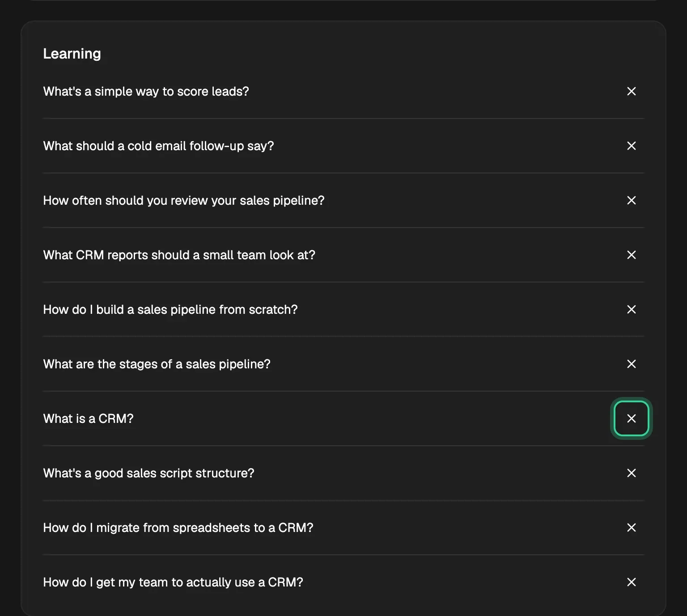The width and height of the screenshot is (687, 616).
Task: Open "What are the stages of a sales pipeline?"
Action: tap(157, 364)
